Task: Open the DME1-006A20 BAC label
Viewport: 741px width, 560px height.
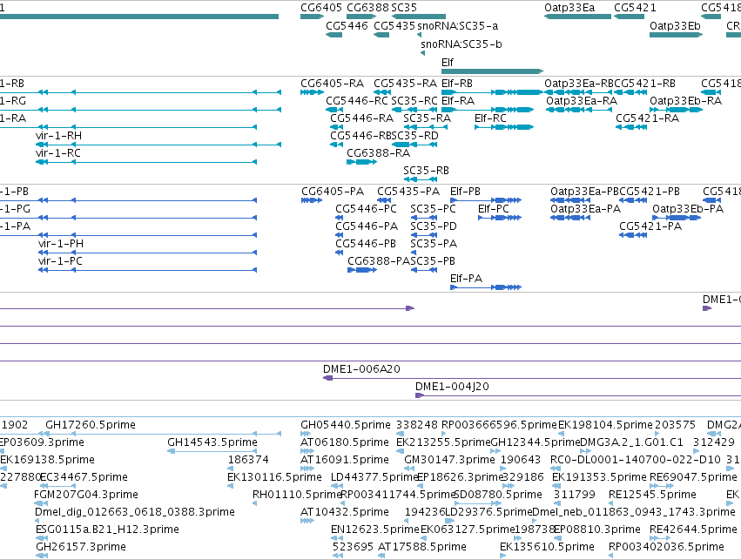Action: (x=361, y=369)
